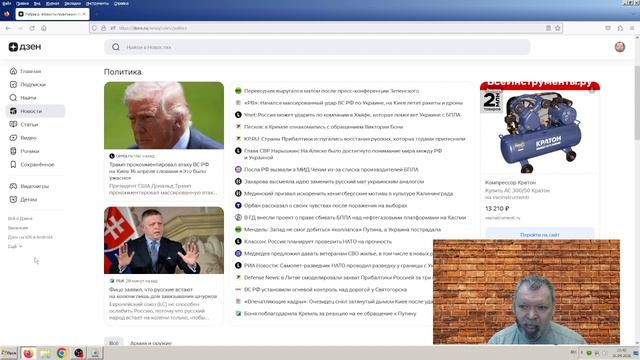This screenshot has height=360, width=640.
Task: Click the magnifier icon in Dzen search
Action: [x=116, y=47]
